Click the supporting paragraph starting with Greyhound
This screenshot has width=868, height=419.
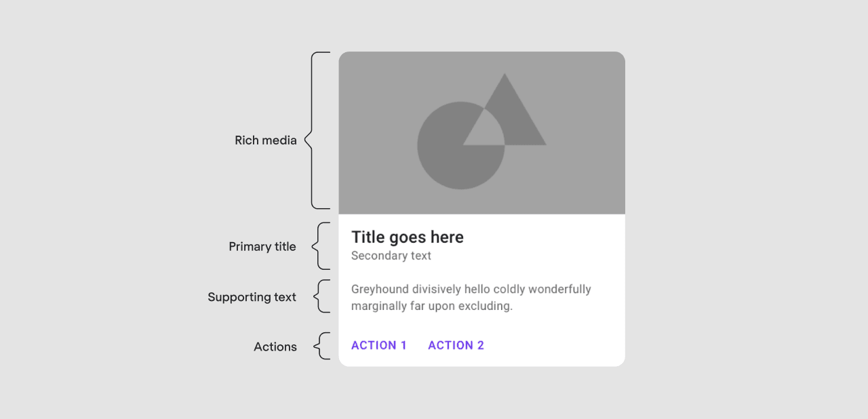471,297
